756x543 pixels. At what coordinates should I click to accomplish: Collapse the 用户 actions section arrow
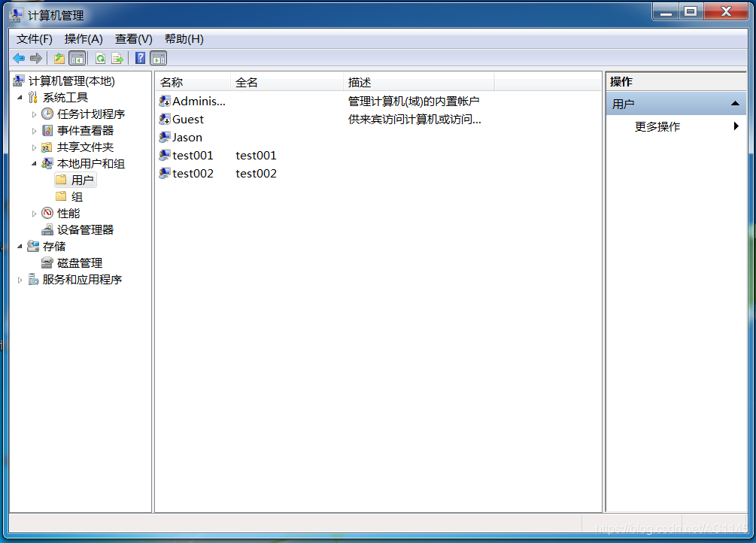click(x=735, y=103)
